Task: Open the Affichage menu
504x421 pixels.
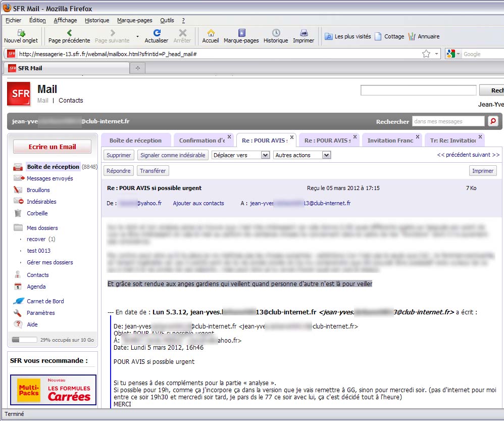Action: click(x=65, y=20)
